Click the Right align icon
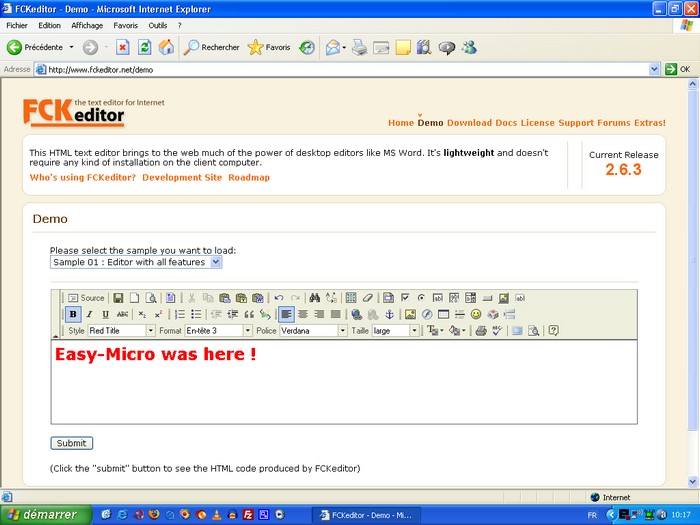This screenshot has width=700, height=525. coord(319,314)
